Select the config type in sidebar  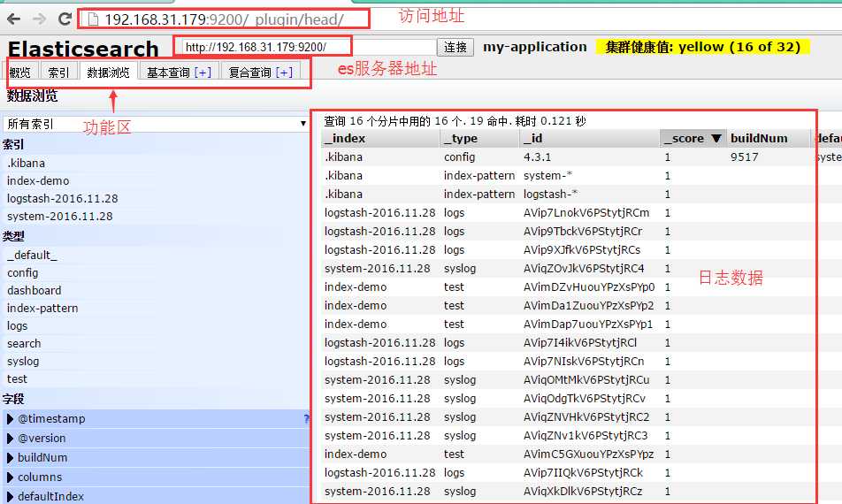pyautogui.click(x=23, y=272)
